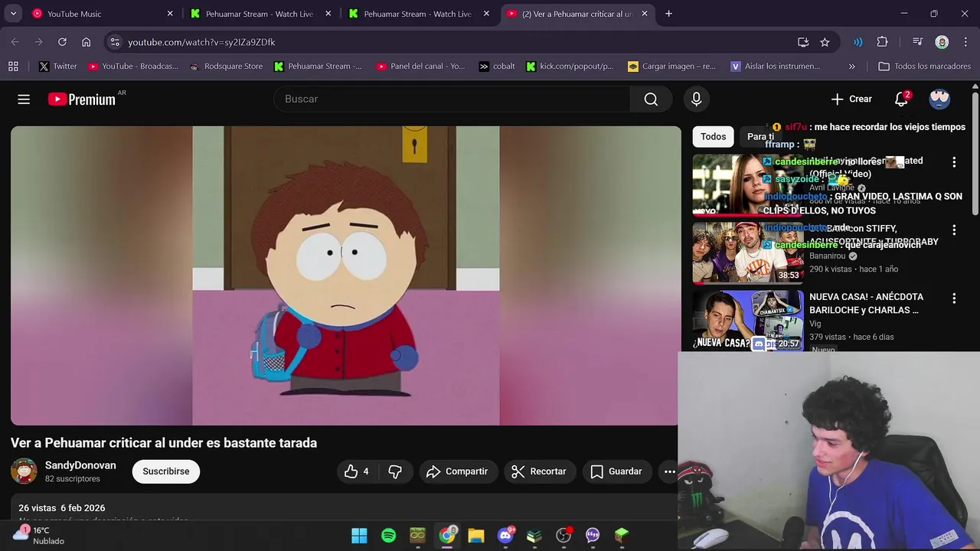Reload the page in Chrome
This screenshot has height=551, width=980.
pyautogui.click(x=62, y=42)
